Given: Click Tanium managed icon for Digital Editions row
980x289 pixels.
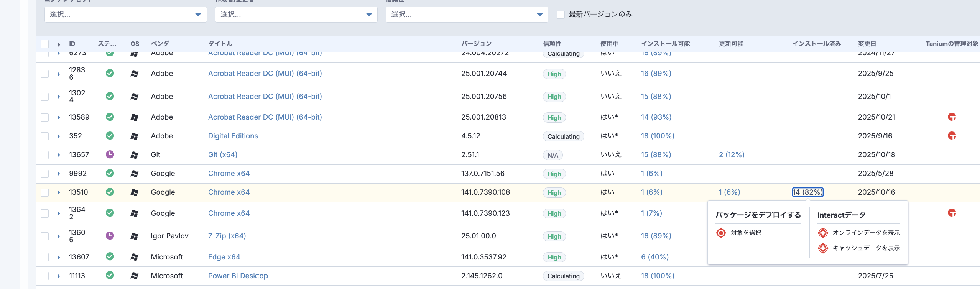Looking at the screenshot, I should pos(952,136).
